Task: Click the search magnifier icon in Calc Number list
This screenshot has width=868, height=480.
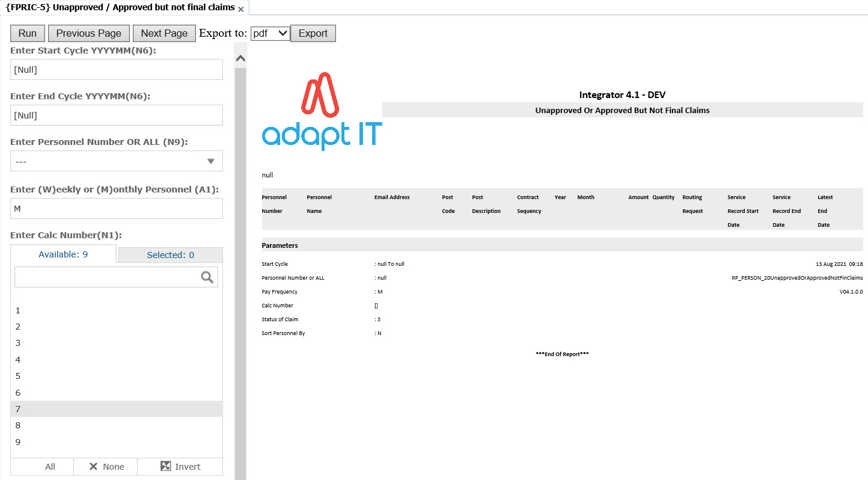Action: [207, 277]
